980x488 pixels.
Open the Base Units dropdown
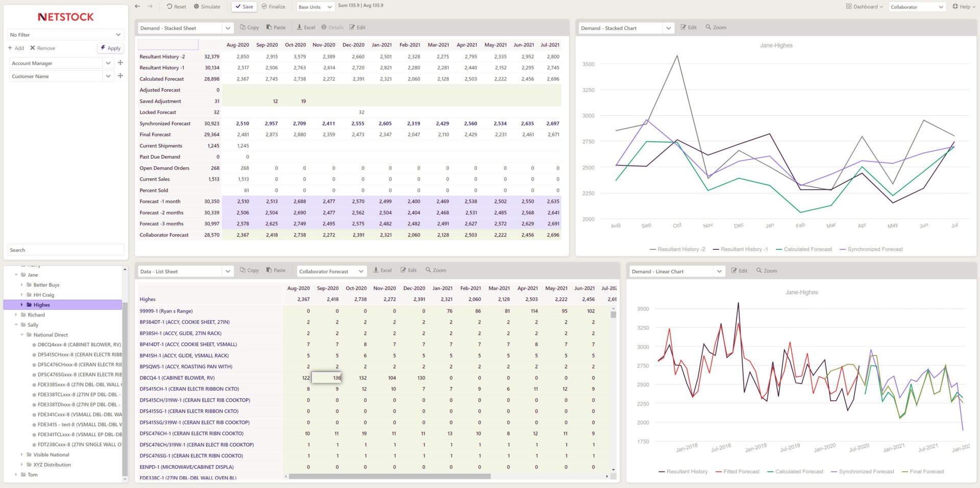pyautogui.click(x=315, y=7)
